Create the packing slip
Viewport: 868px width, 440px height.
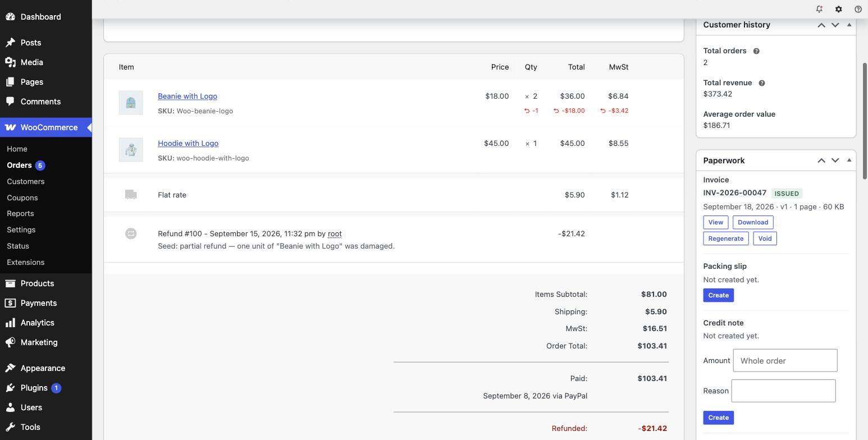tap(719, 295)
